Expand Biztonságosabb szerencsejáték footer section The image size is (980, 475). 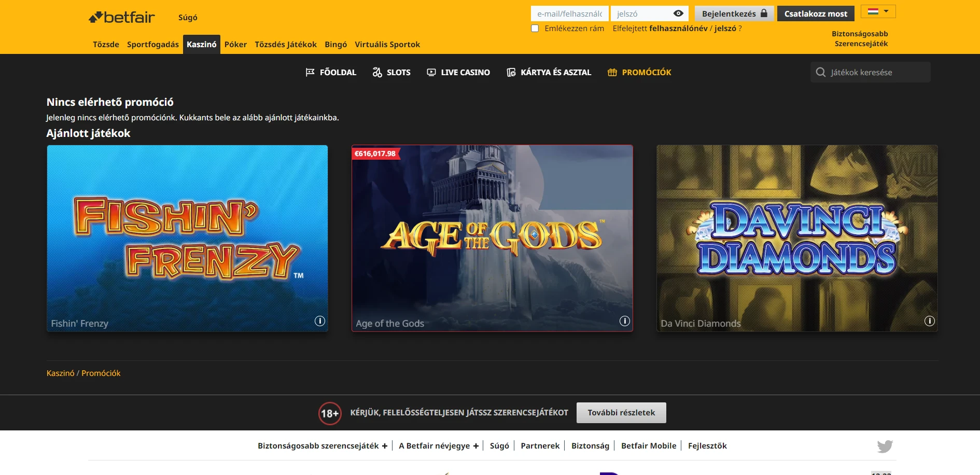point(322,446)
